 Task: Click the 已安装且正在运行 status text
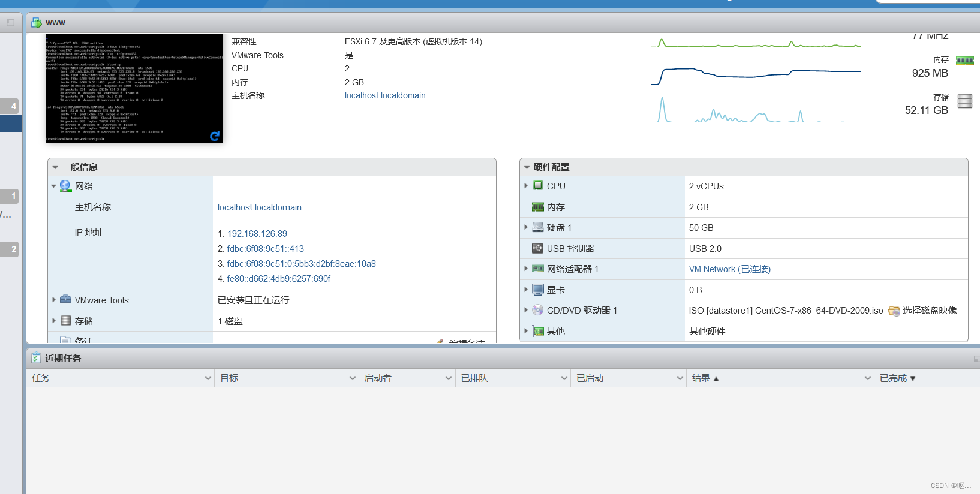coord(254,300)
